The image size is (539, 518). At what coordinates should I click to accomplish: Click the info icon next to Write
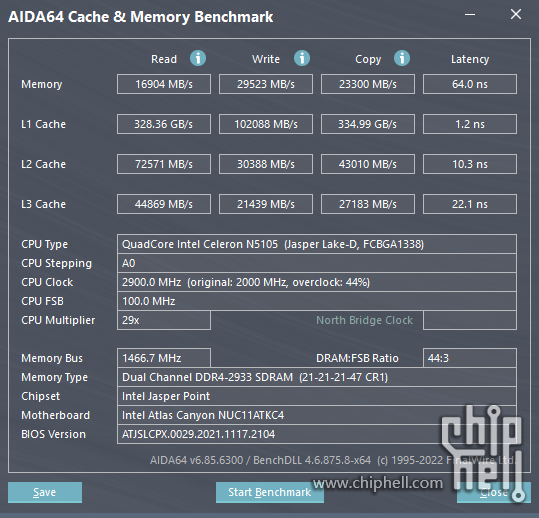(302, 58)
